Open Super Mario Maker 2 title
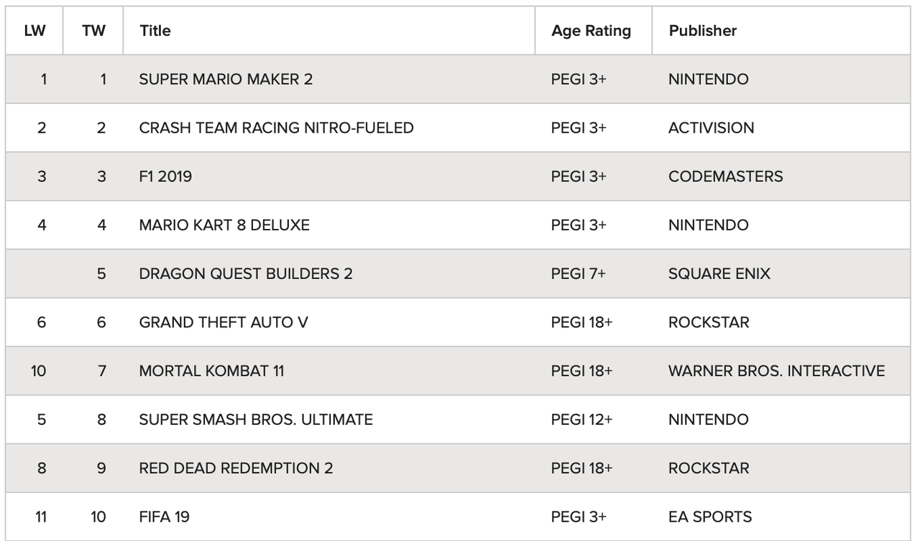This screenshot has height=541, width=920. tap(226, 79)
